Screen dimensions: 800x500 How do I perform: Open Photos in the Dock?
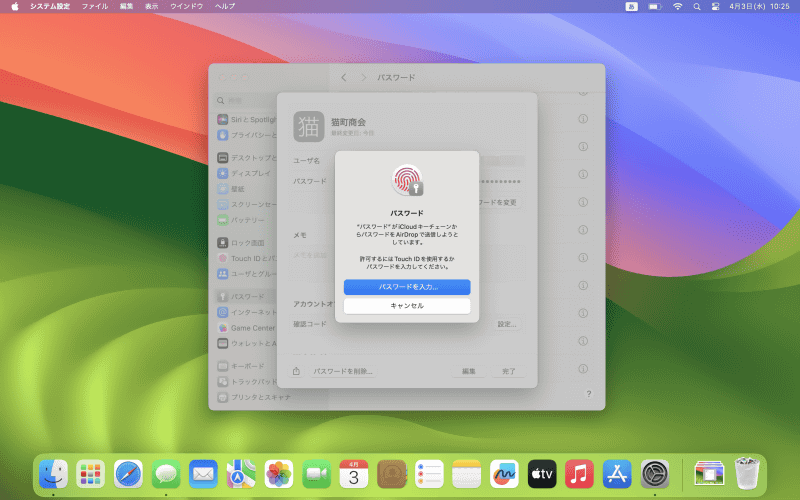[x=279, y=474]
